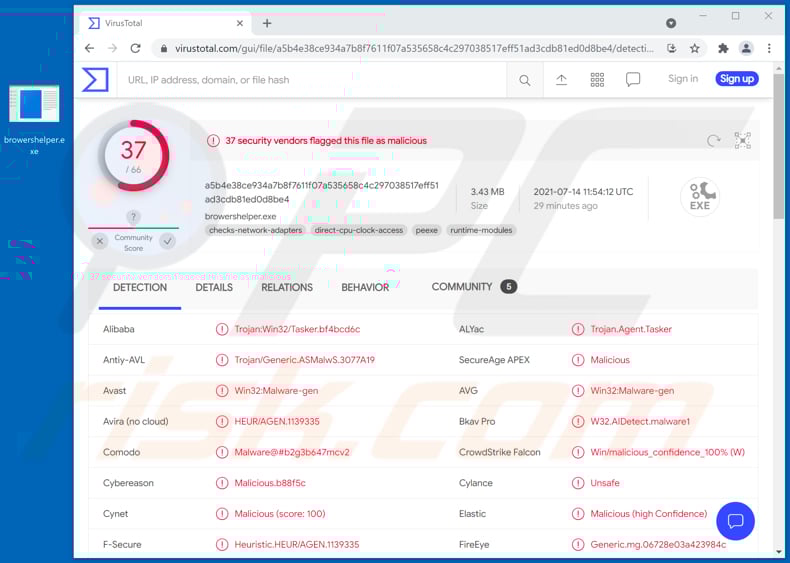
Task: Click Trojan.Agent.Tasker result for ALYac
Action: (x=631, y=330)
